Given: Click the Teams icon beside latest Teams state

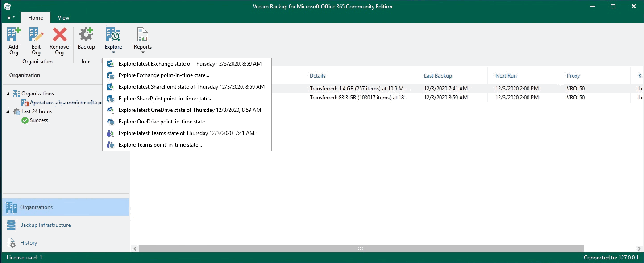Looking at the screenshot, I should coord(111,133).
